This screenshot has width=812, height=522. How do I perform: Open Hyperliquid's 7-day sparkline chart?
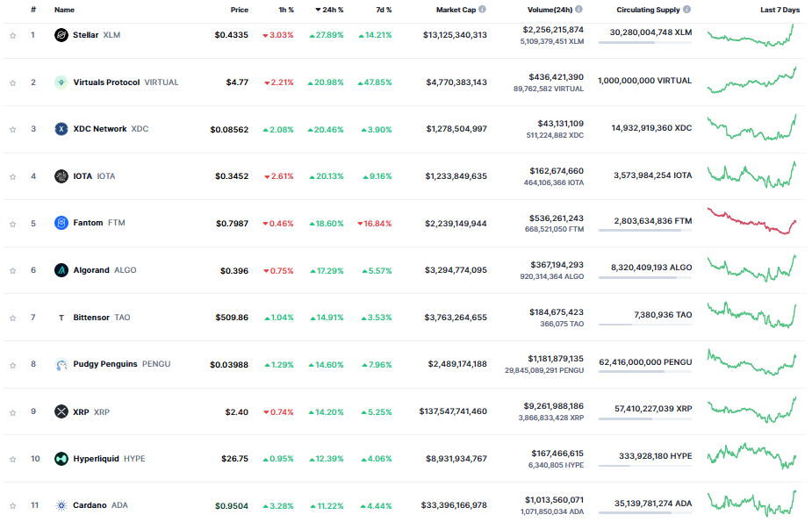[x=752, y=456]
